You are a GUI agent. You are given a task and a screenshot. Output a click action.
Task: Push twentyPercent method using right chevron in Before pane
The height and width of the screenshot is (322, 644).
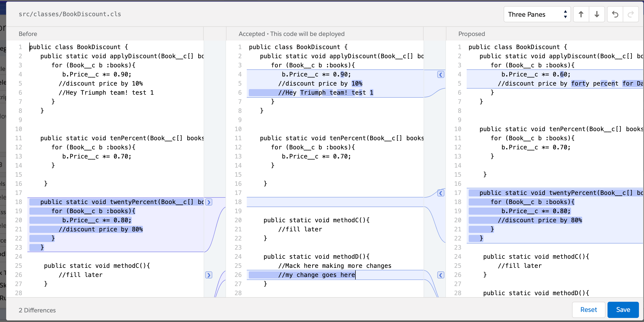click(209, 202)
